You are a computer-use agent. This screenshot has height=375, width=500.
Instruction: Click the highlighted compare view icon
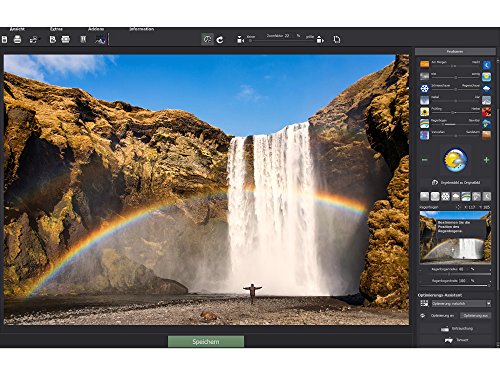click(207, 39)
